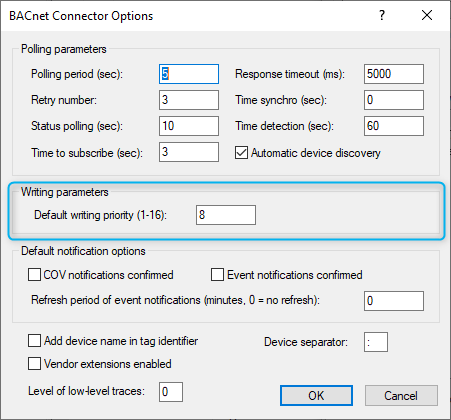The width and height of the screenshot is (451, 420).
Task: Focus the Polling period field
Action: pyautogui.click(x=189, y=74)
